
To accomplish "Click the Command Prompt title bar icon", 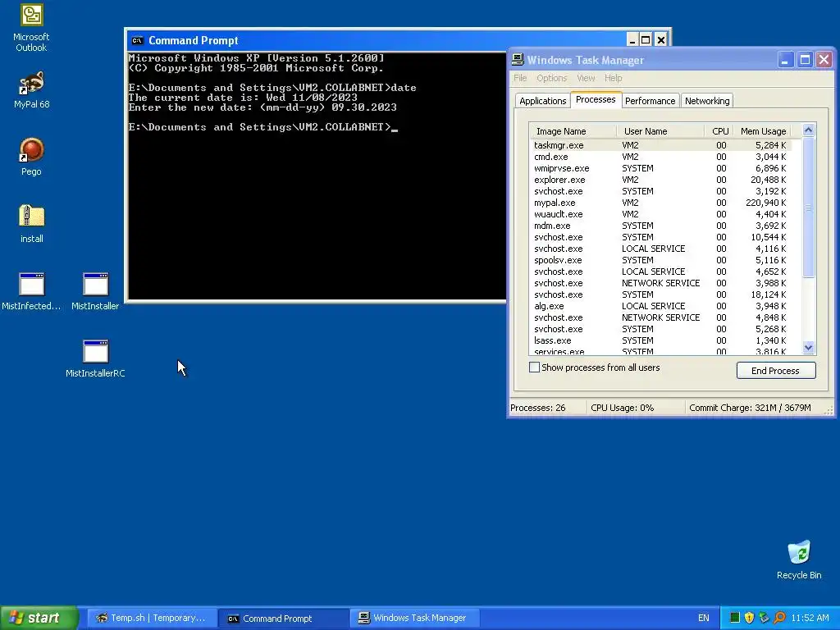I will 137,41.
